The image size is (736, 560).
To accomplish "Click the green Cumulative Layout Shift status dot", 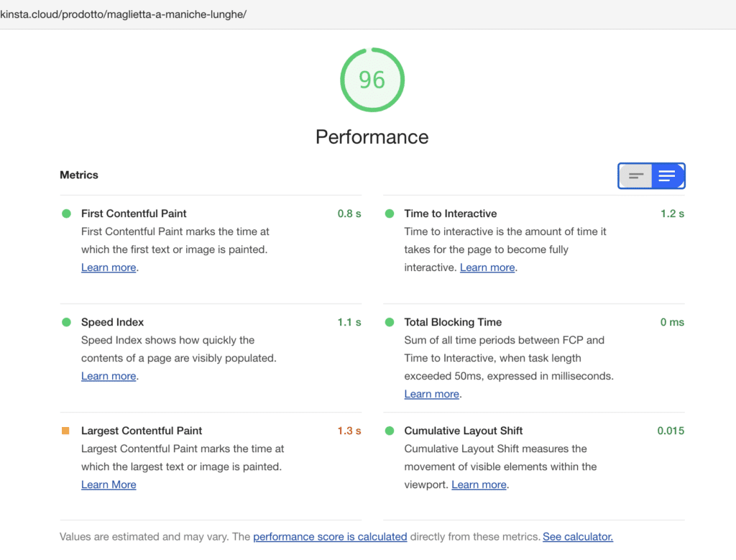I will coord(390,430).
